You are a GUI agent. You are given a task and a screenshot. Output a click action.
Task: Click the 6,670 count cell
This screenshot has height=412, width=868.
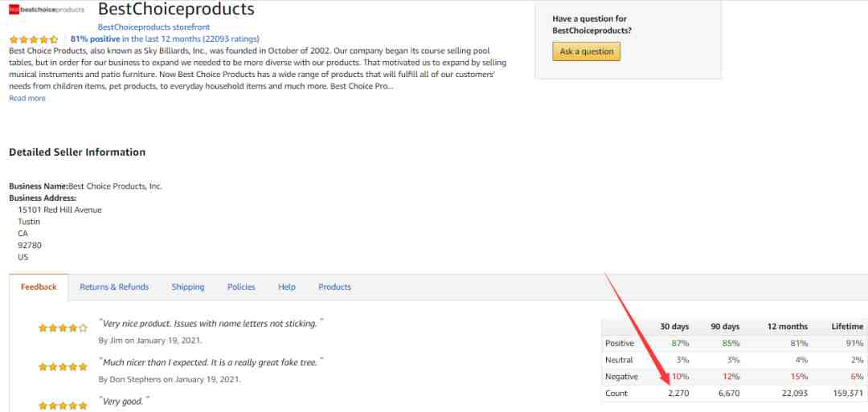(x=728, y=394)
